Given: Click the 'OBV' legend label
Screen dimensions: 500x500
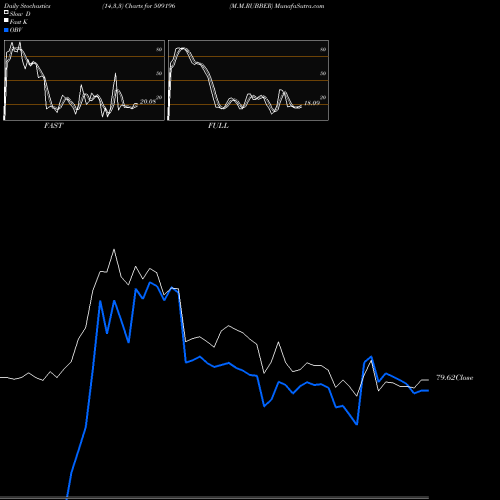Looking at the screenshot, I should click(16, 30).
